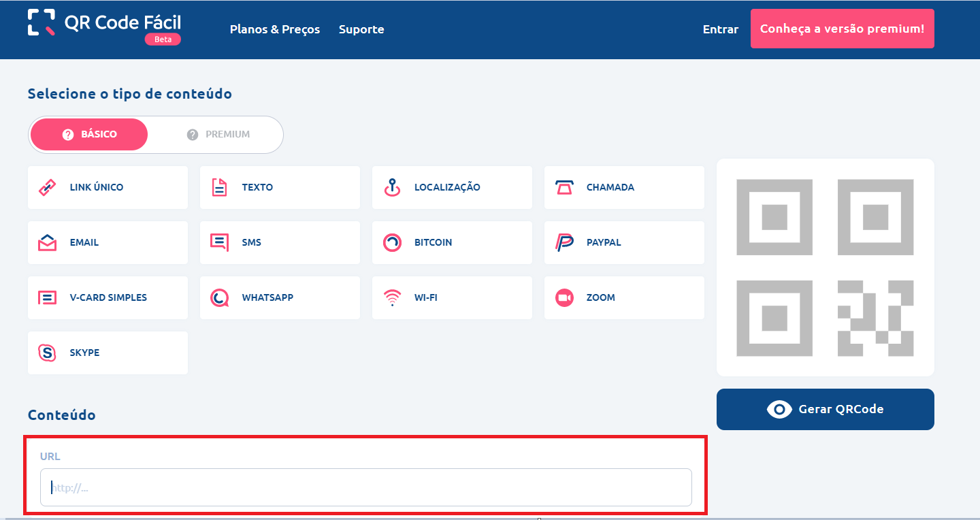Viewport: 980px width, 520px height.
Task: Click the Entrar login link
Action: click(x=720, y=29)
